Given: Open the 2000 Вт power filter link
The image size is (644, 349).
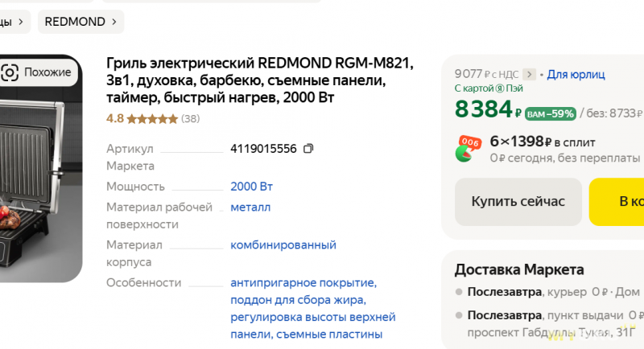Looking at the screenshot, I should click(x=251, y=187).
